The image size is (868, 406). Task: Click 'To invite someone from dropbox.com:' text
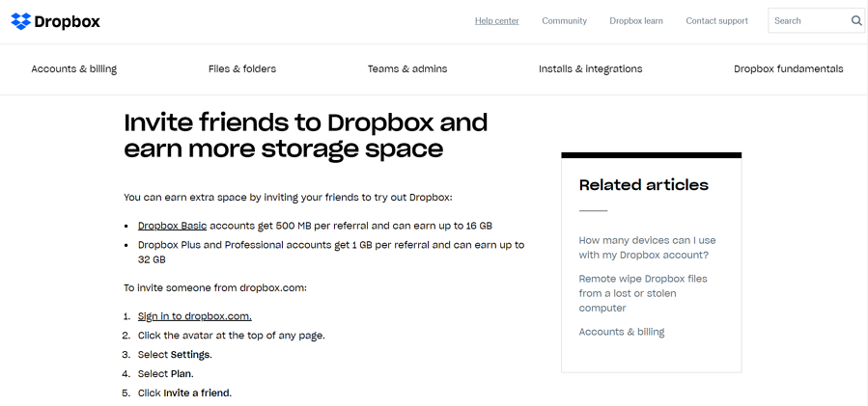[x=215, y=288]
